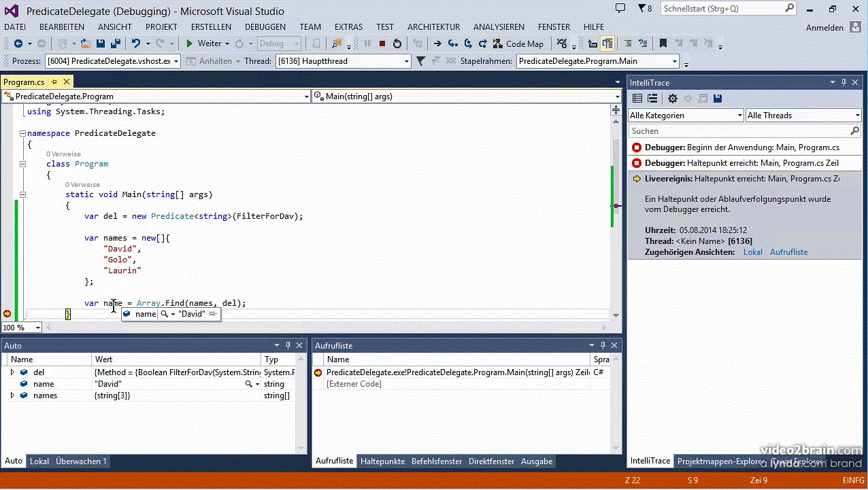Screen dimensions: 868x490
Task: Click the Step Into icon
Action: click(x=452, y=43)
